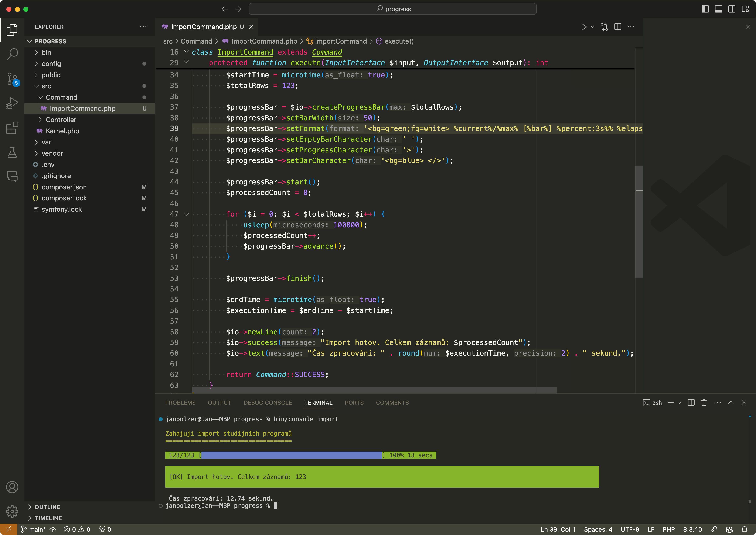Open notifications bell in the status bar

coord(744,529)
